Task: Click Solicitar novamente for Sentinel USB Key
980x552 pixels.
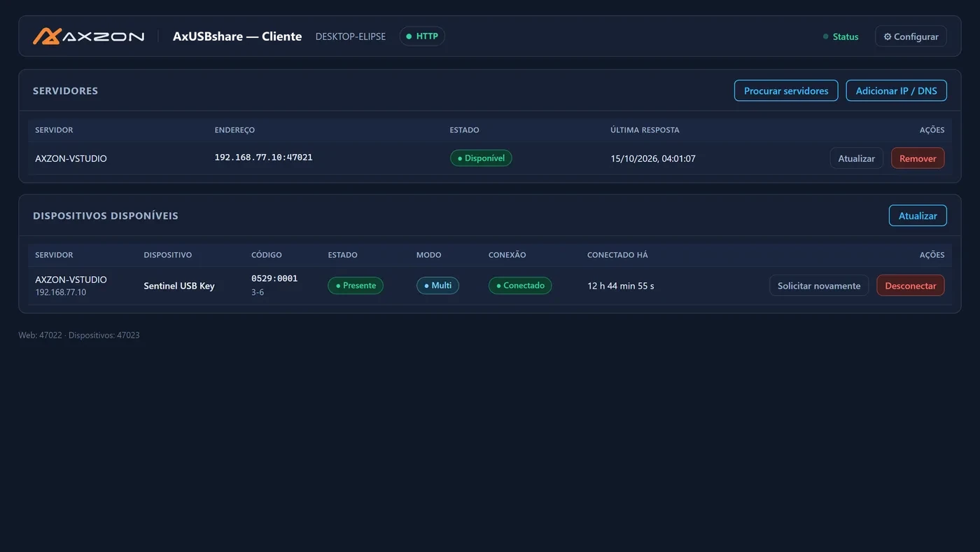Action: point(819,286)
